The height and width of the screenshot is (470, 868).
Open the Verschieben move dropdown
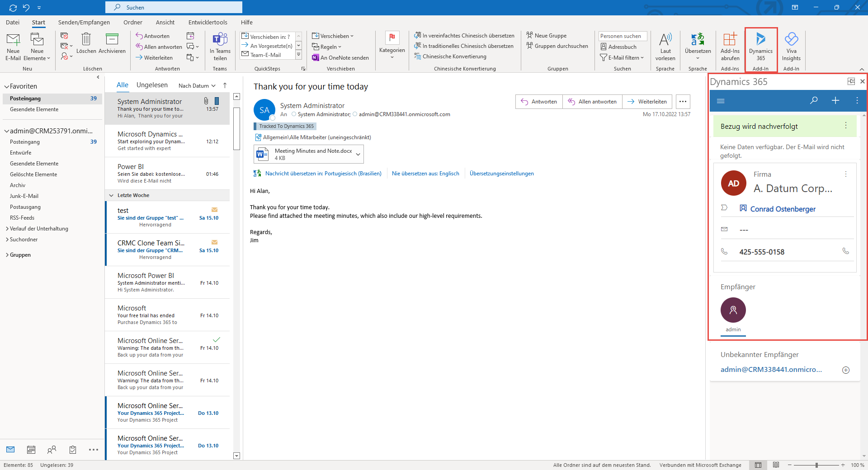(x=333, y=36)
